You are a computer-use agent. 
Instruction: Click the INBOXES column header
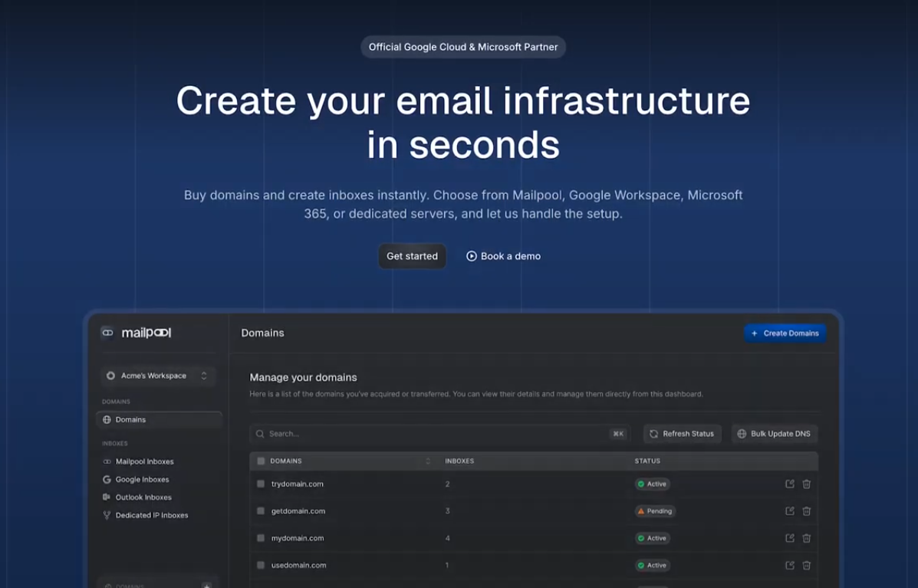point(459,461)
